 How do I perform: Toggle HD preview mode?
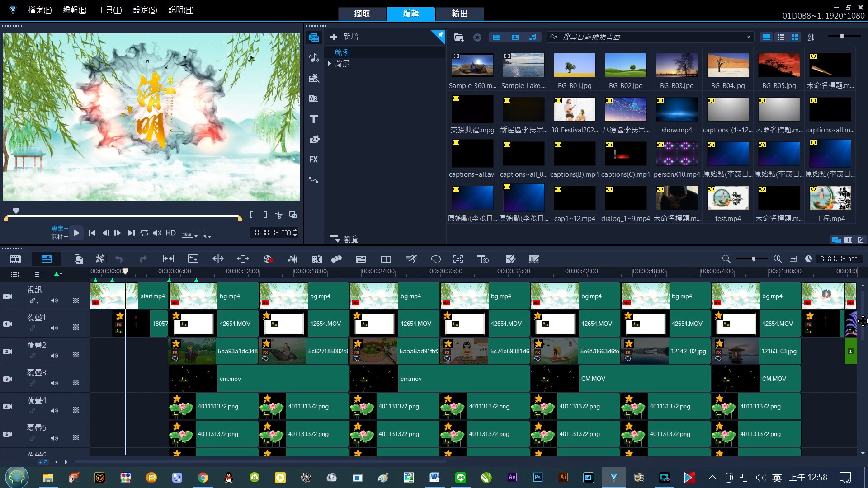[170, 233]
